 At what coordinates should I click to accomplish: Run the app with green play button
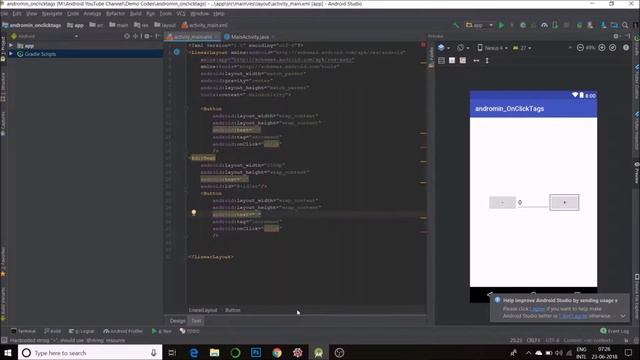(x=501, y=25)
